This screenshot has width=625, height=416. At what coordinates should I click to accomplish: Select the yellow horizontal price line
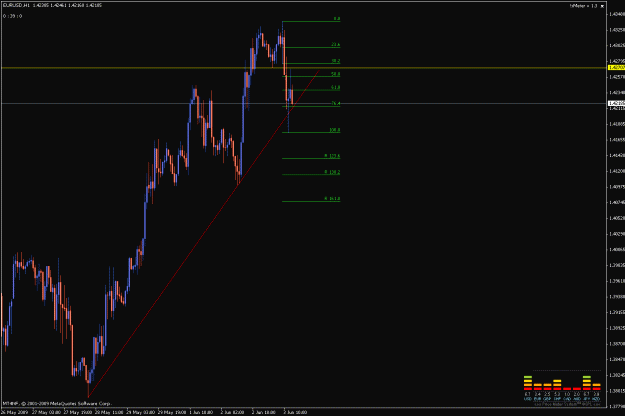coord(305,68)
